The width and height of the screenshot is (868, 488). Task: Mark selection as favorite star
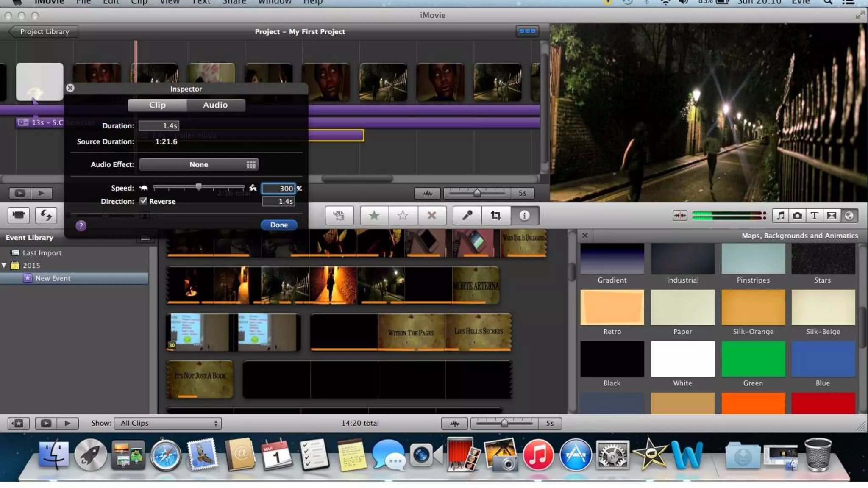coord(374,216)
